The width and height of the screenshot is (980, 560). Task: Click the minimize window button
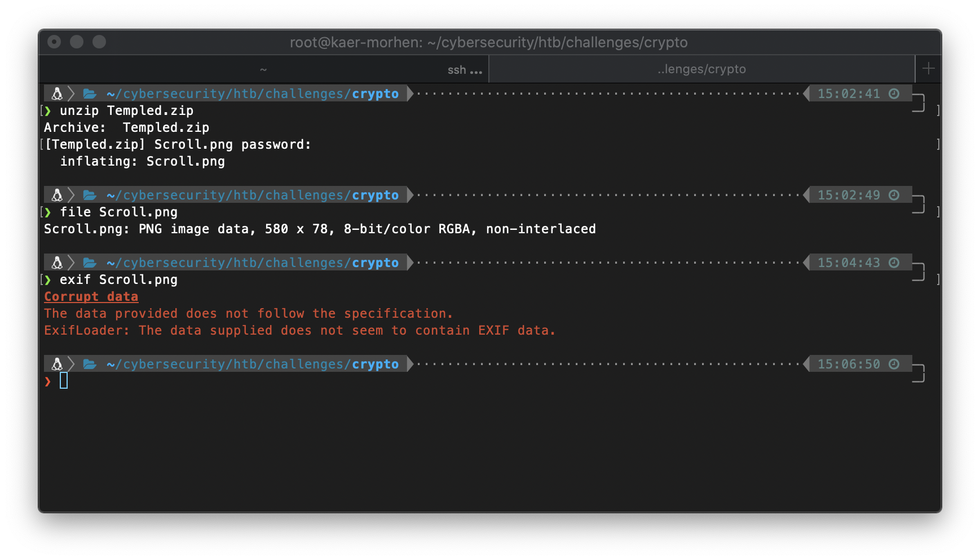pyautogui.click(x=77, y=42)
